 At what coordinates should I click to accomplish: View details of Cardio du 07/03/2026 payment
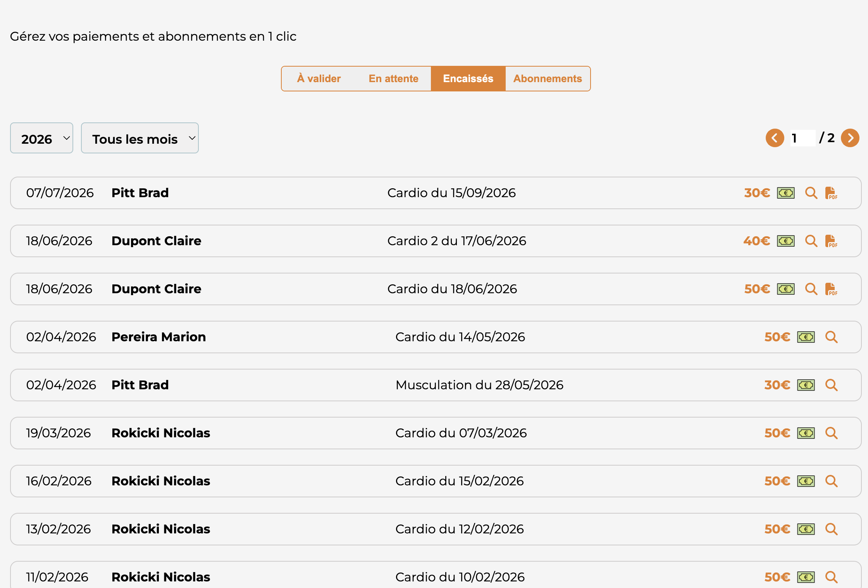[831, 433]
